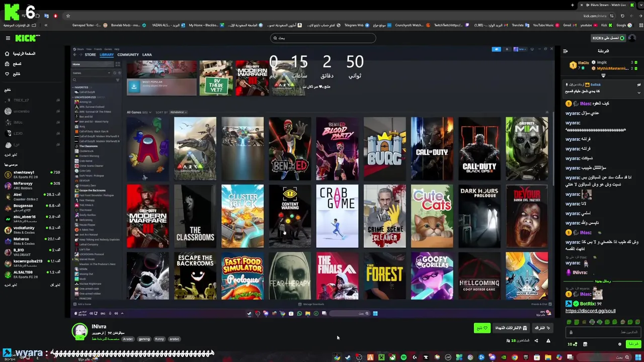644x362 pixels.
Task: Open Clustertruck game cover
Action: (x=243, y=216)
